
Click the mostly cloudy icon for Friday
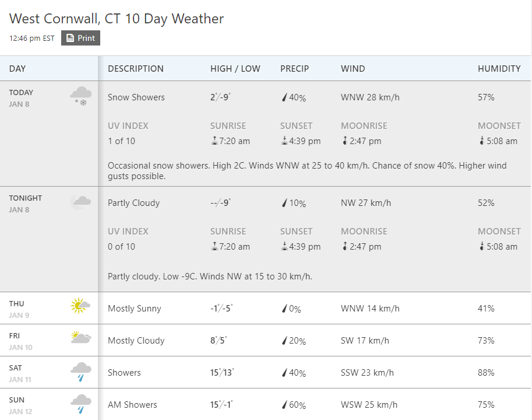80,338
